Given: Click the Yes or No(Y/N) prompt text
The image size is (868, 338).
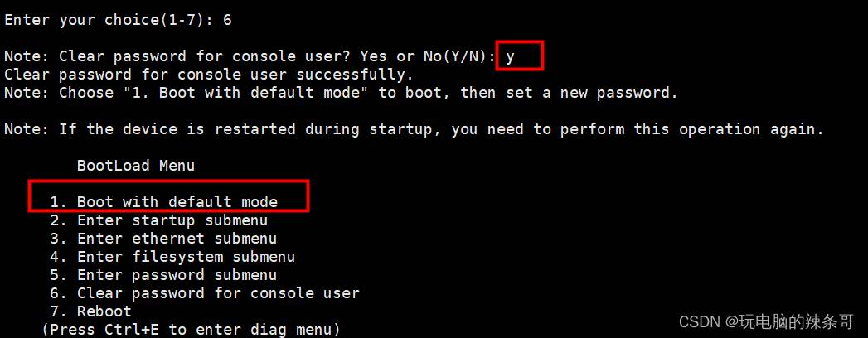Looking at the screenshot, I should (427, 56).
